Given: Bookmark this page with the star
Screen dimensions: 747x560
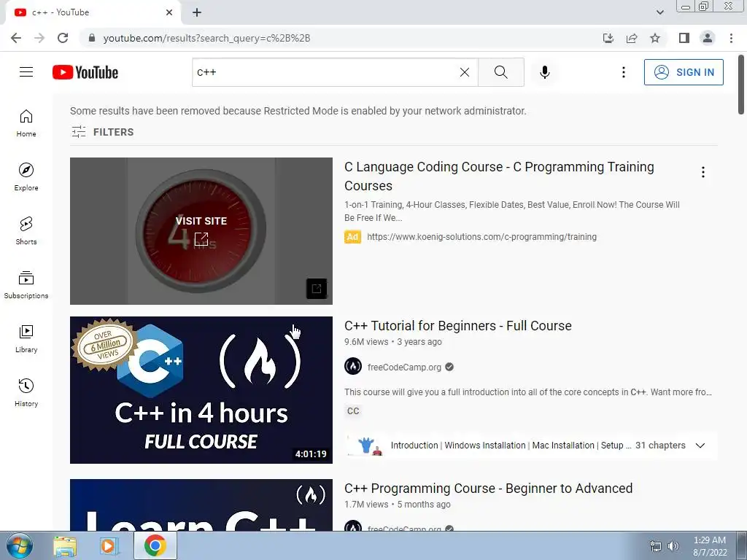Looking at the screenshot, I should [x=655, y=38].
